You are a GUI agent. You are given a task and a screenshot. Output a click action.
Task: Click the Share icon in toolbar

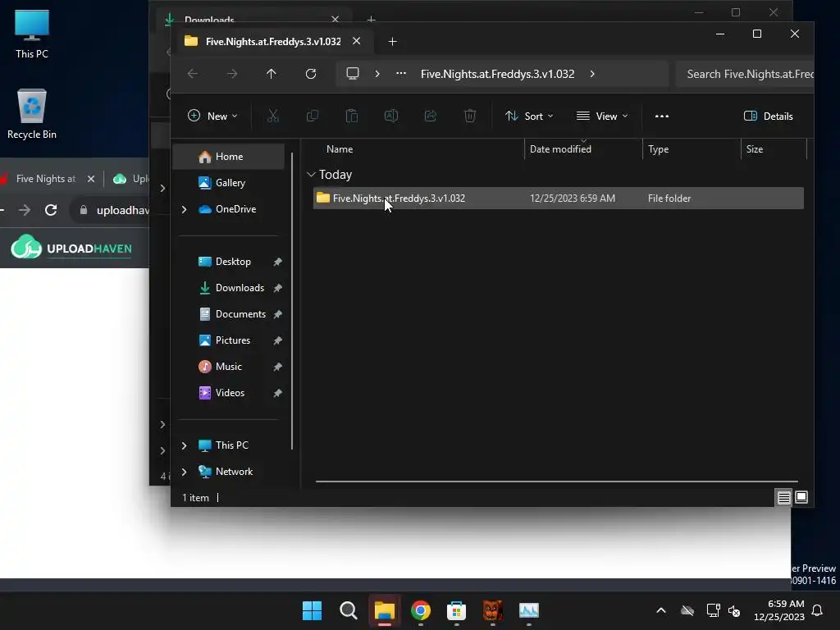click(x=430, y=116)
